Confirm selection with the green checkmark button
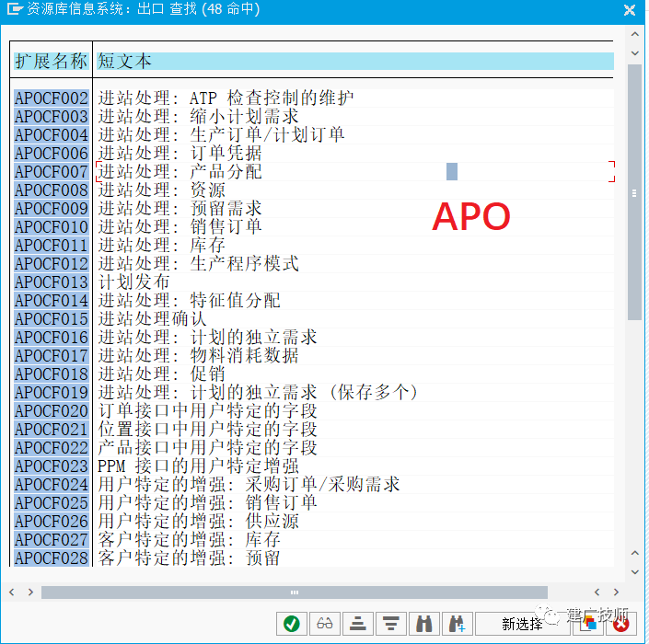Viewport: 649px width, 644px height. [x=292, y=624]
